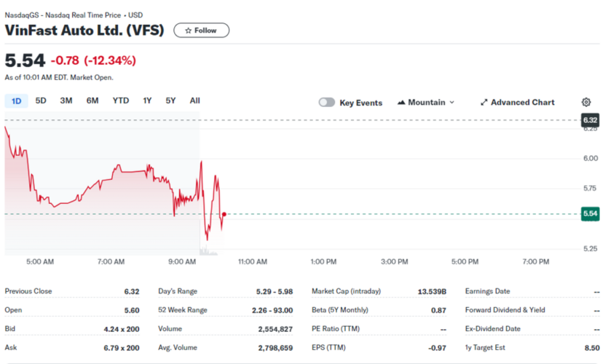Viewport: 608px width, 364px height.
Task: Expand the Mountain dropdown chevron
Action: pyautogui.click(x=451, y=103)
